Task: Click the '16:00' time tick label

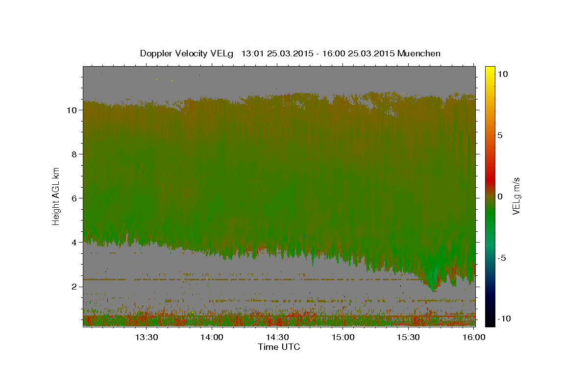Action: coord(473,337)
